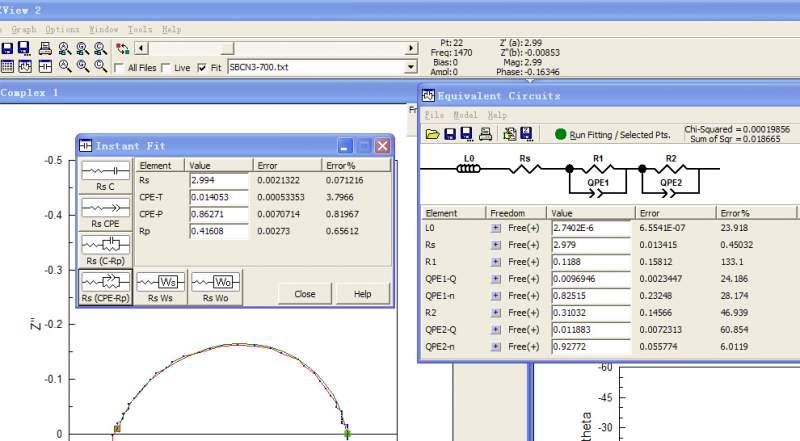800x441 pixels.
Task: Click the data point slider thumb
Action: coord(228,48)
